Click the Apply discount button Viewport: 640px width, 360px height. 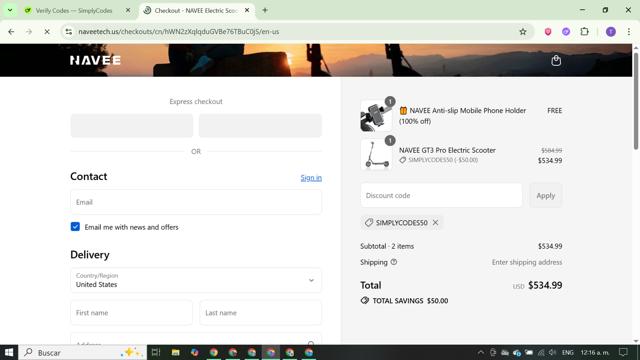(x=546, y=195)
